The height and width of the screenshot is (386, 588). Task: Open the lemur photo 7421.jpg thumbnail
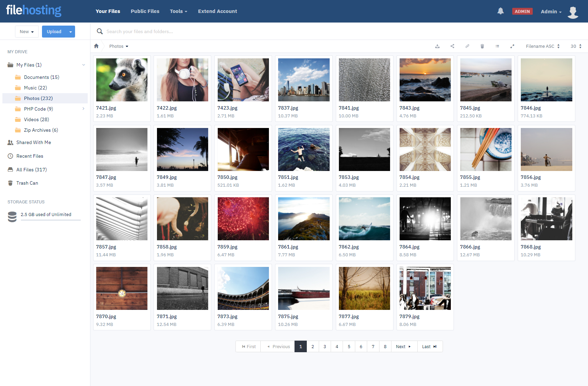pyautogui.click(x=122, y=80)
